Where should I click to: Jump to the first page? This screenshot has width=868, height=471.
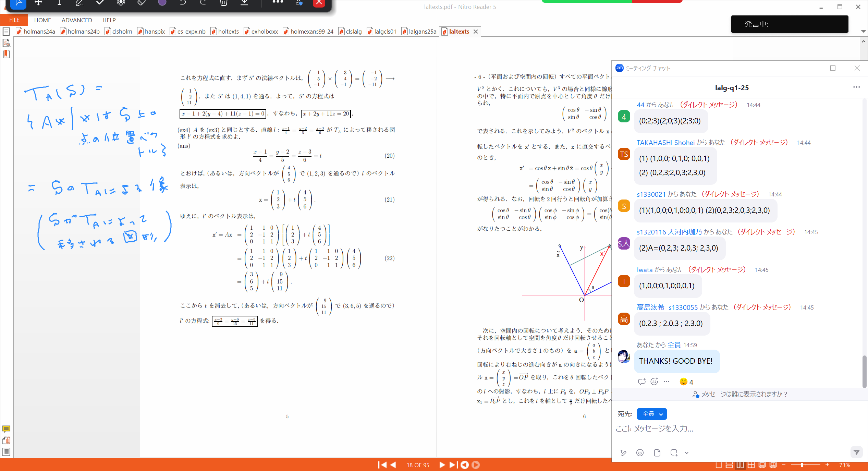click(382, 465)
